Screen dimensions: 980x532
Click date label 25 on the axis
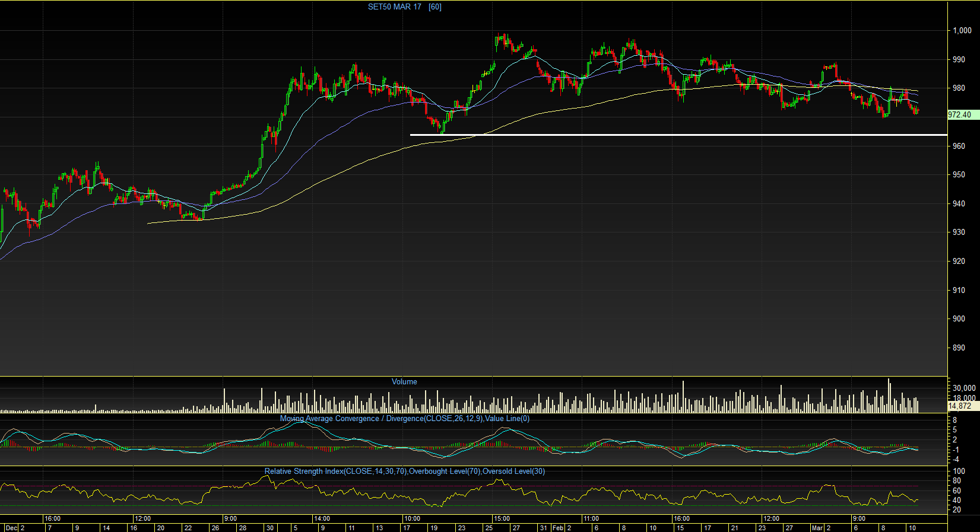coord(489,528)
